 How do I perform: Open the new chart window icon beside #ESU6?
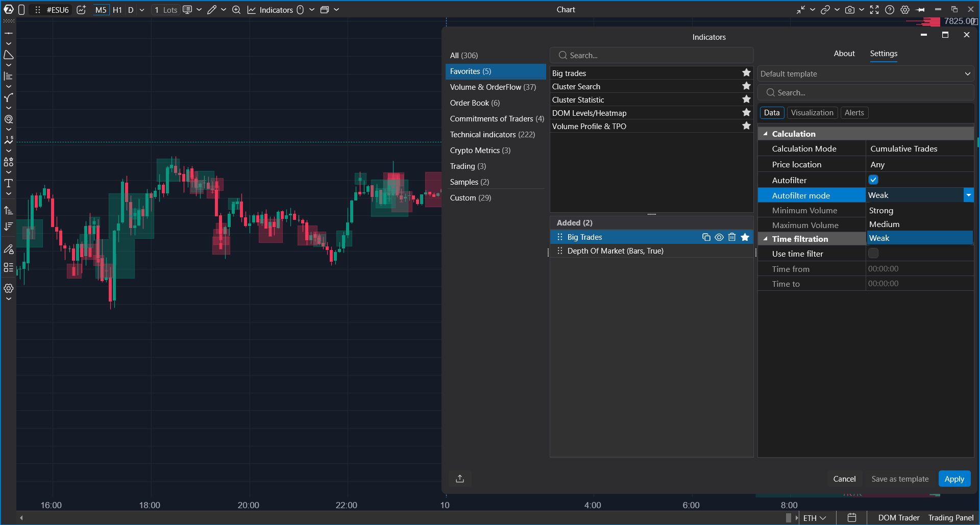pos(81,10)
